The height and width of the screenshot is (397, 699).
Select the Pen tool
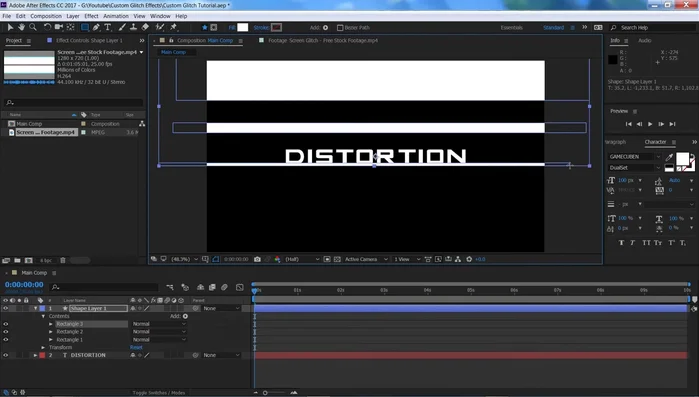tap(96, 27)
